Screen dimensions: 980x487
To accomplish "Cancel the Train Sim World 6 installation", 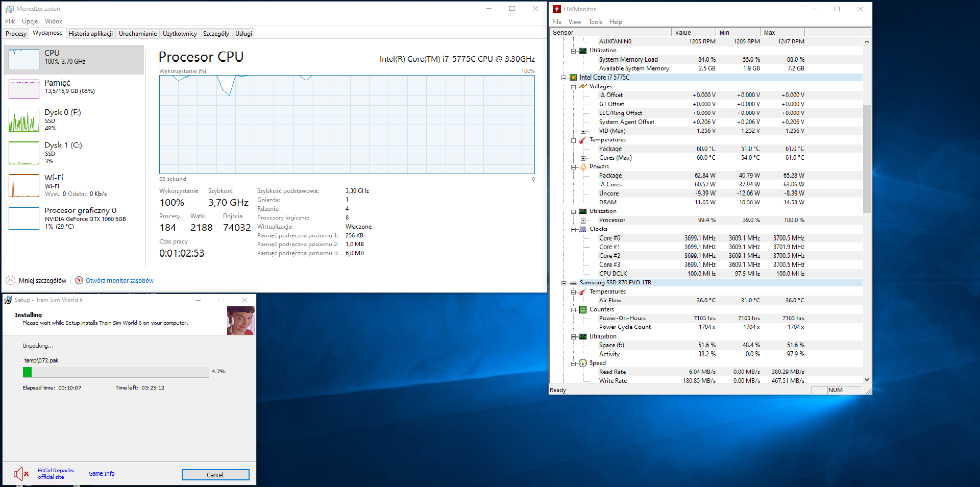I will (215, 475).
